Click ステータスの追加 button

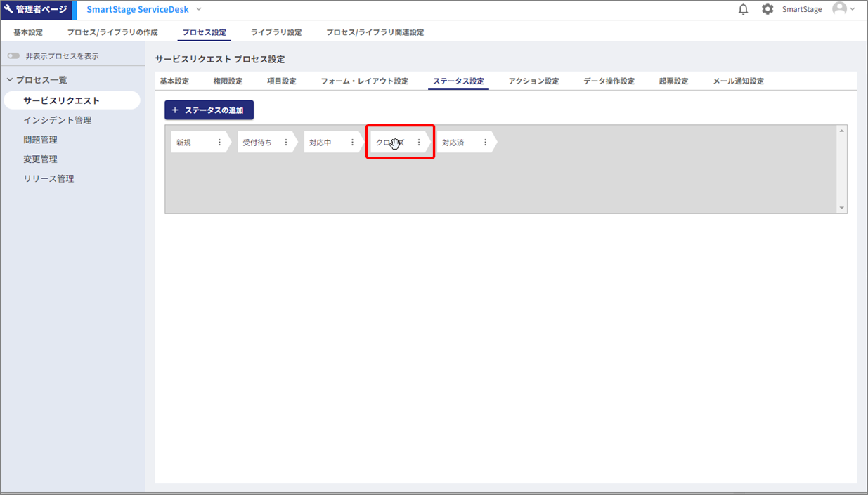click(209, 110)
